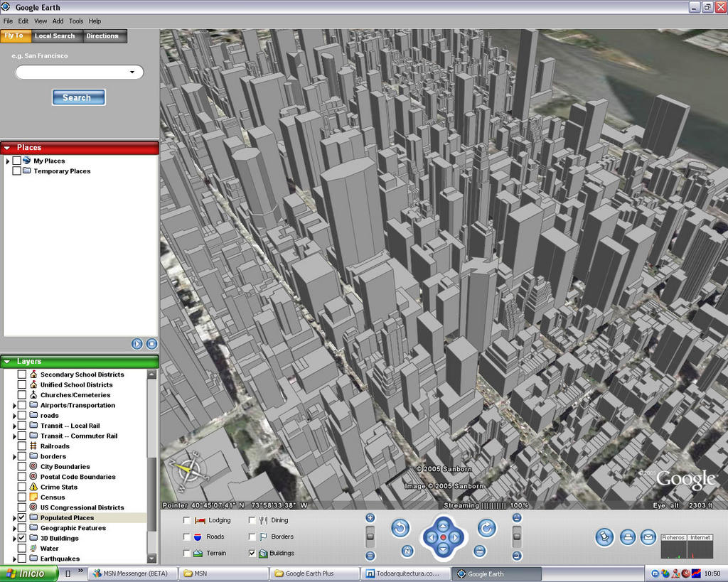Enable the Lodging checkbox
728x582 pixels.
click(x=187, y=520)
